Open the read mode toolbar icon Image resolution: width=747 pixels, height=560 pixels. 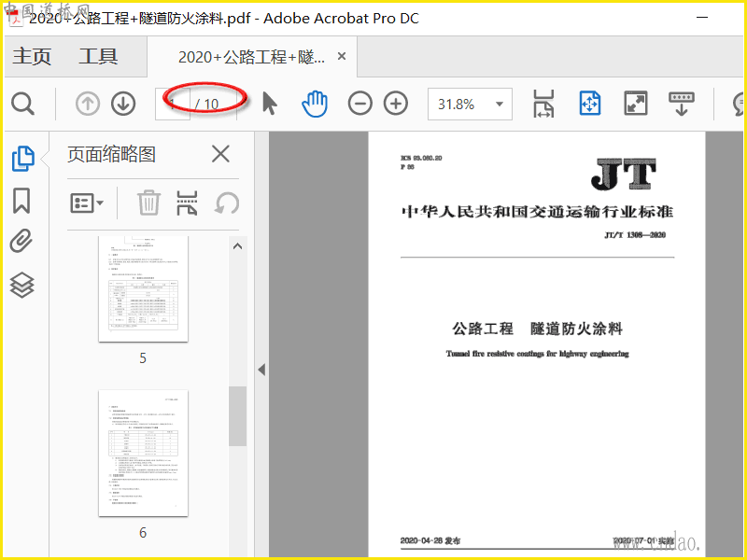click(x=682, y=104)
